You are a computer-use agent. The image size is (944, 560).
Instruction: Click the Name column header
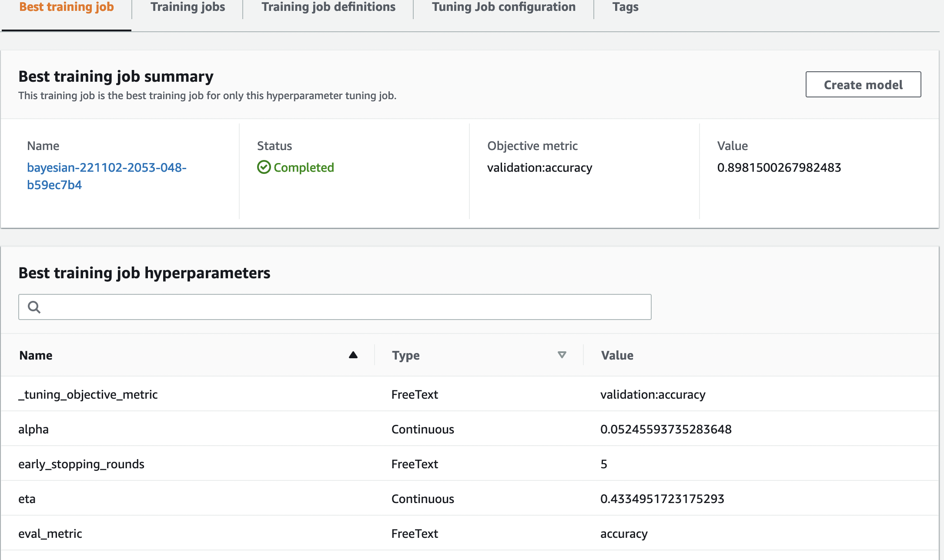36,355
